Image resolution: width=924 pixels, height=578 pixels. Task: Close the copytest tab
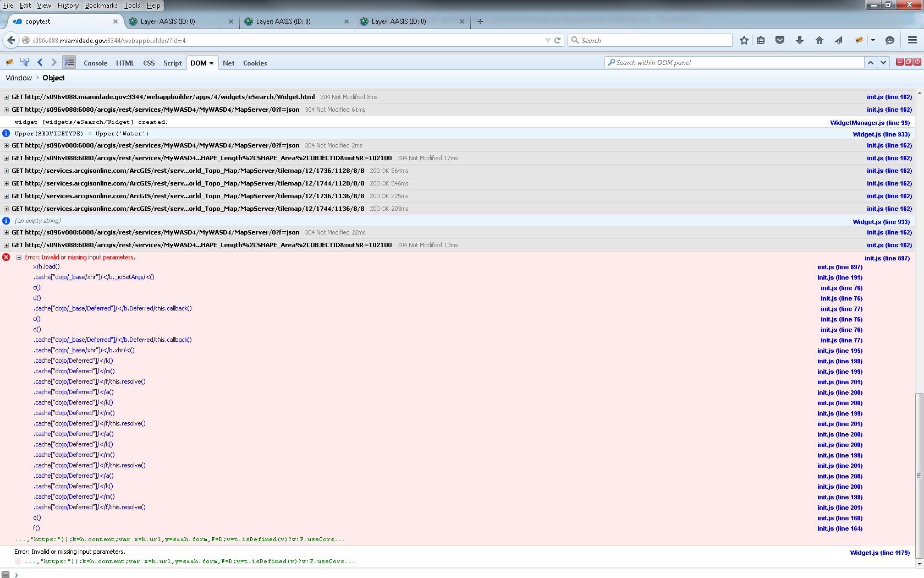pos(116,21)
